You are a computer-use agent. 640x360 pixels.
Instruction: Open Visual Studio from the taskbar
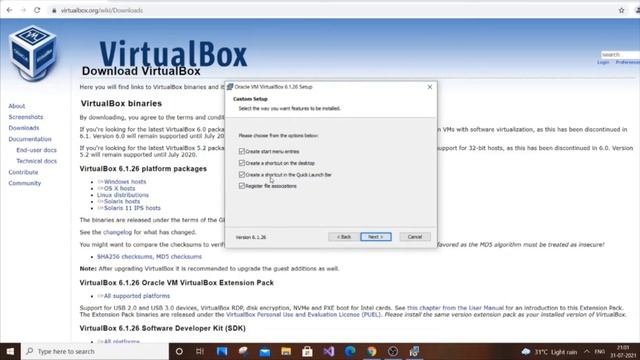click(x=329, y=351)
